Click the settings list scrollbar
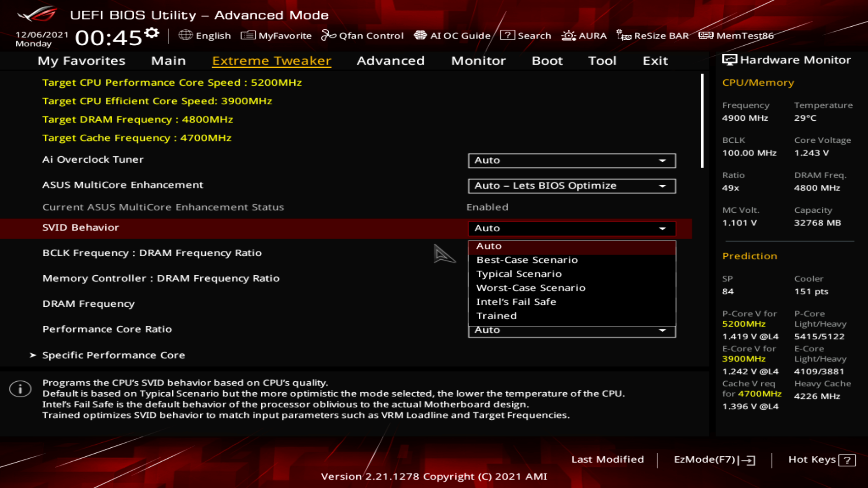 pyautogui.click(x=702, y=121)
